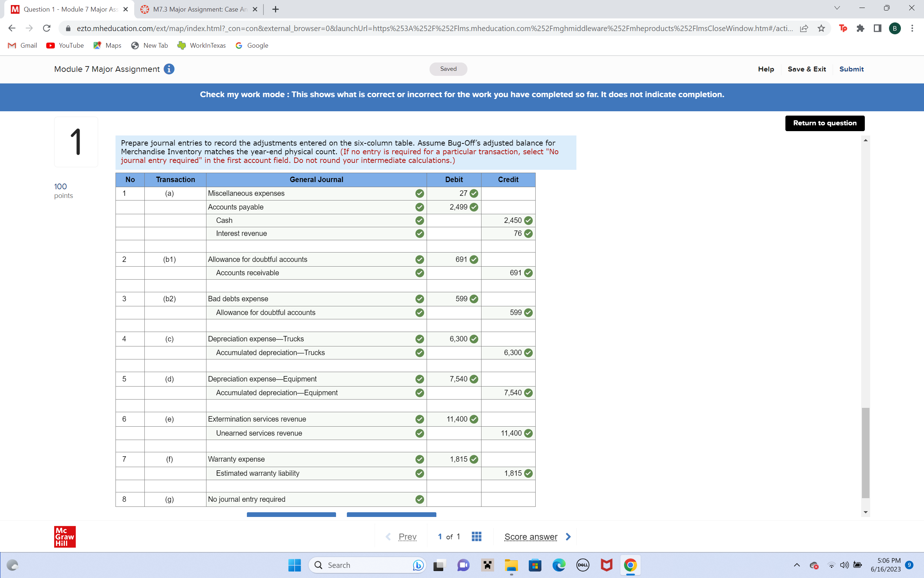This screenshot has width=924, height=578.
Task: Click the General Journal column header
Action: (x=316, y=180)
